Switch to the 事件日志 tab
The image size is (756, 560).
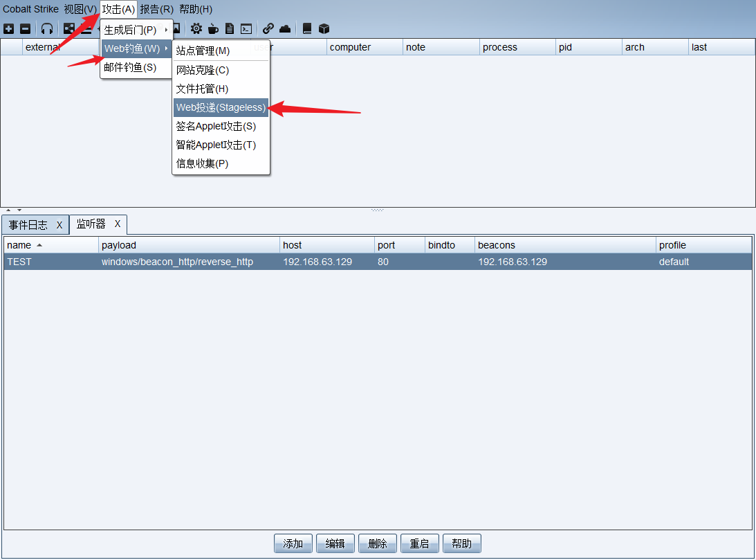(28, 225)
